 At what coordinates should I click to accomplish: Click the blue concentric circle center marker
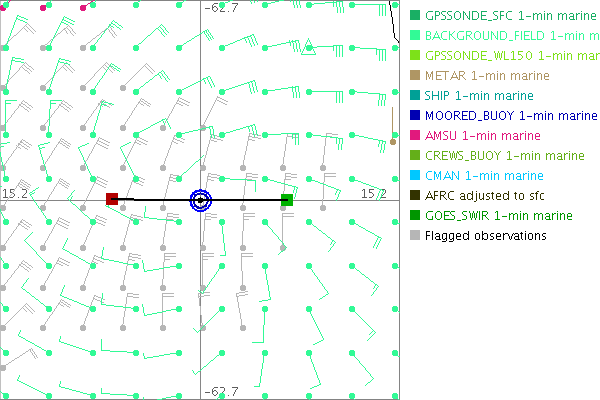(201, 200)
